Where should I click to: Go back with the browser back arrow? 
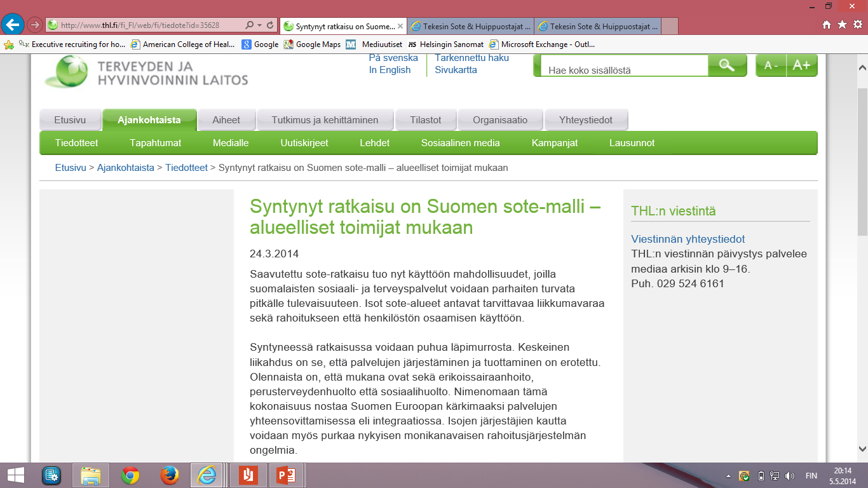(13, 25)
